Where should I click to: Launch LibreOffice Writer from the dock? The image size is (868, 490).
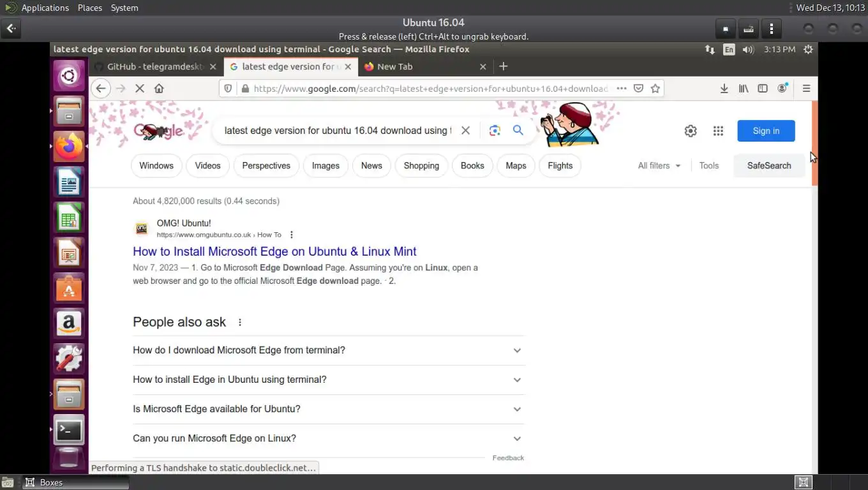(x=69, y=182)
